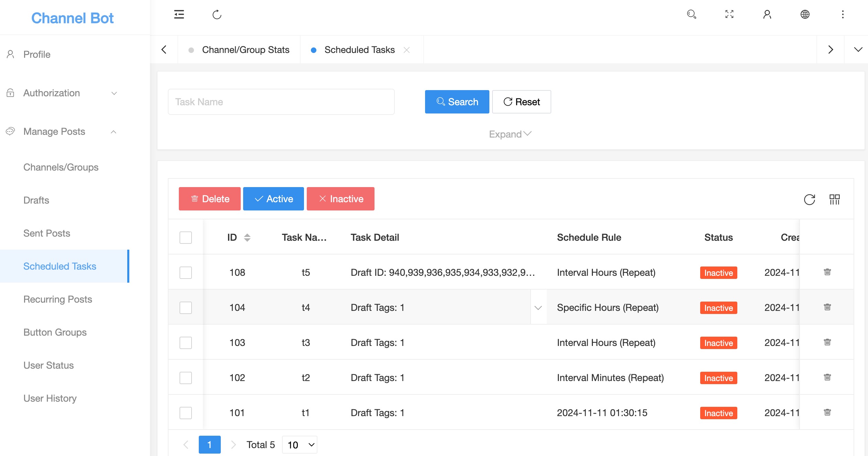Collapse the sidebar menu icon
Viewport: 868px width, 456px height.
[179, 14]
